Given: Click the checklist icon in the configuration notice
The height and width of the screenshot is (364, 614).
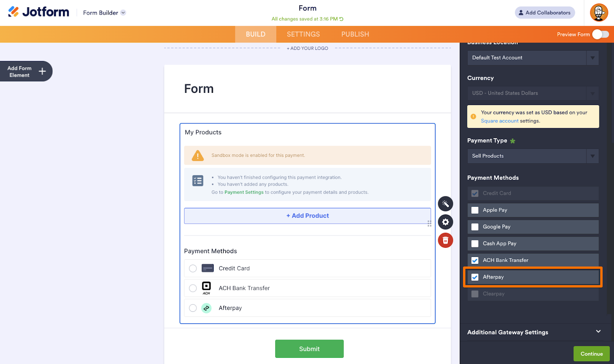Looking at the screenshot, I should tap(198, 181).
